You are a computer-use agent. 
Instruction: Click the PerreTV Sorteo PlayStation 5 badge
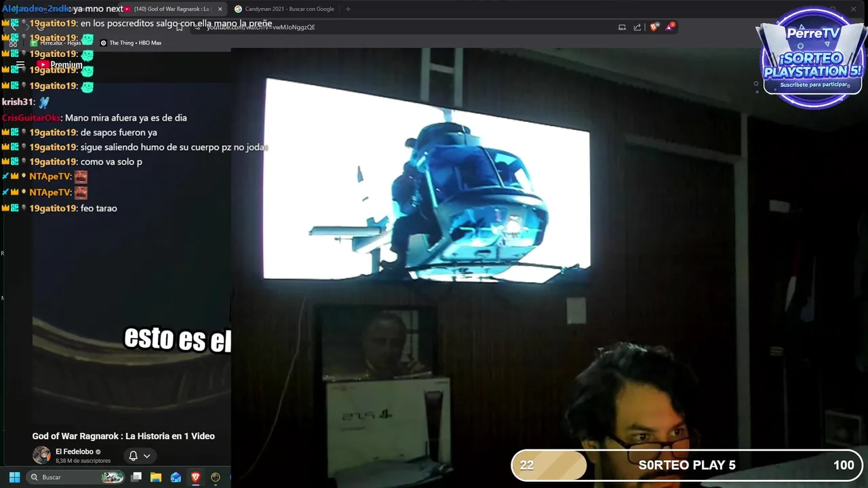812,59
